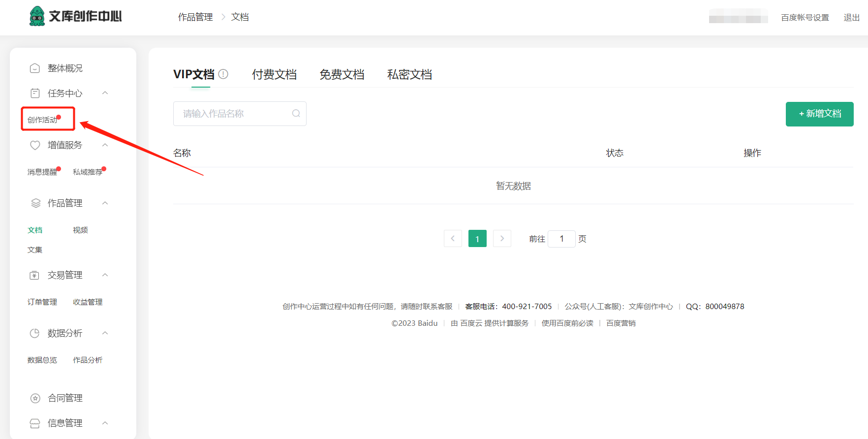Viewport: 868px width, 439px height.
Task: Open the 使用百度前必读 footer link
Action: point(567,323)
